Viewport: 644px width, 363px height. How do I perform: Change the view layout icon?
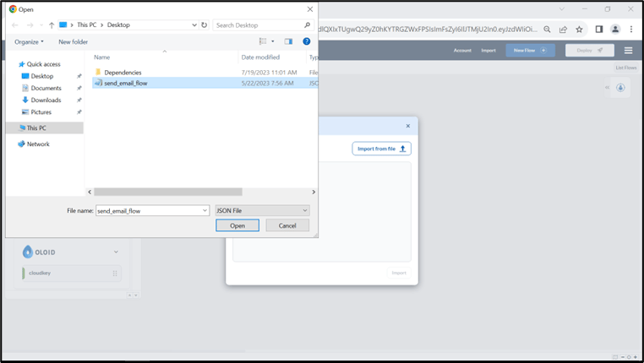click(x=263, y=41)
